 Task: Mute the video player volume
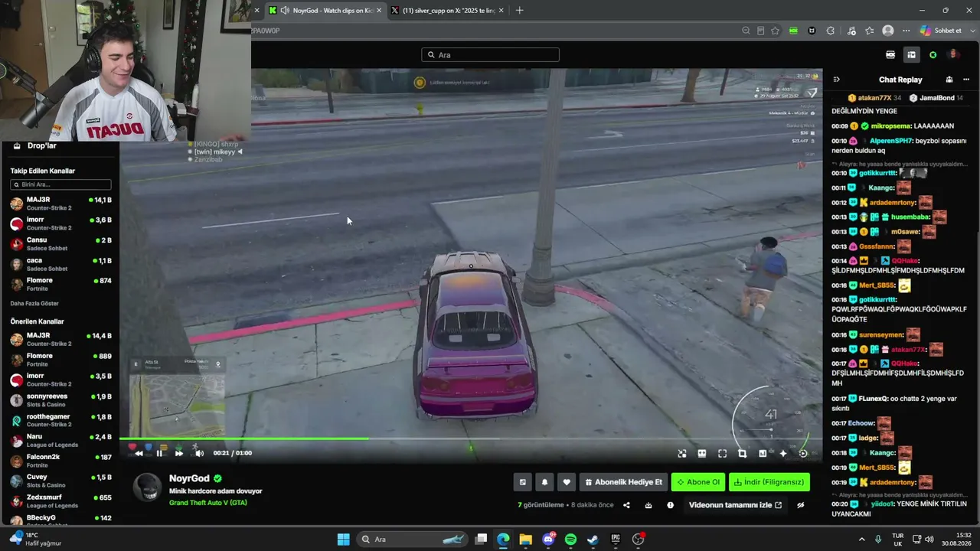200,453
